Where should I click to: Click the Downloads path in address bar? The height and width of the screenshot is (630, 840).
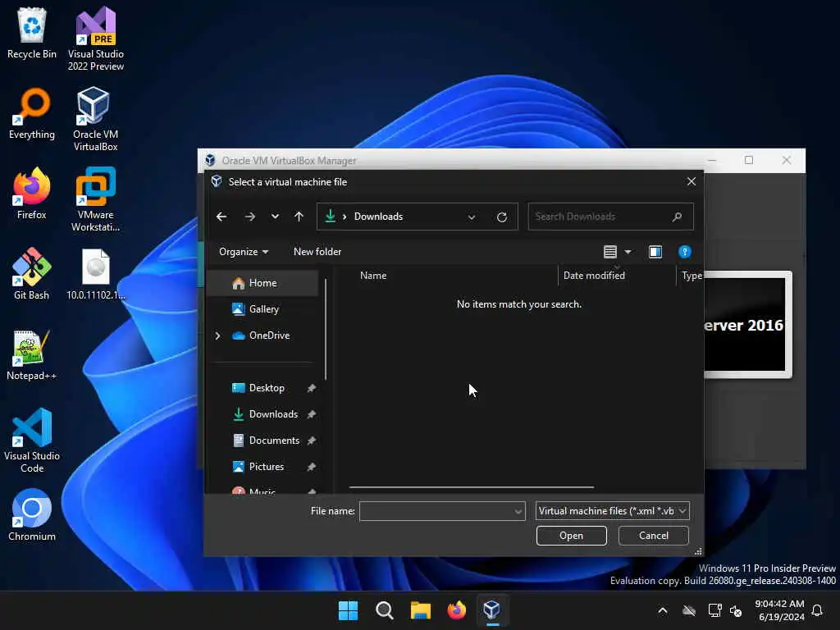tap(378, 217)
